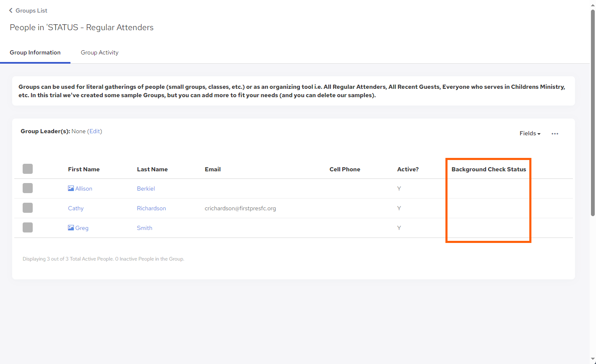Open Cathy's profile via first name link
Image resolution: width=596 pixels, height=364 pixels.
pos(76,208)
